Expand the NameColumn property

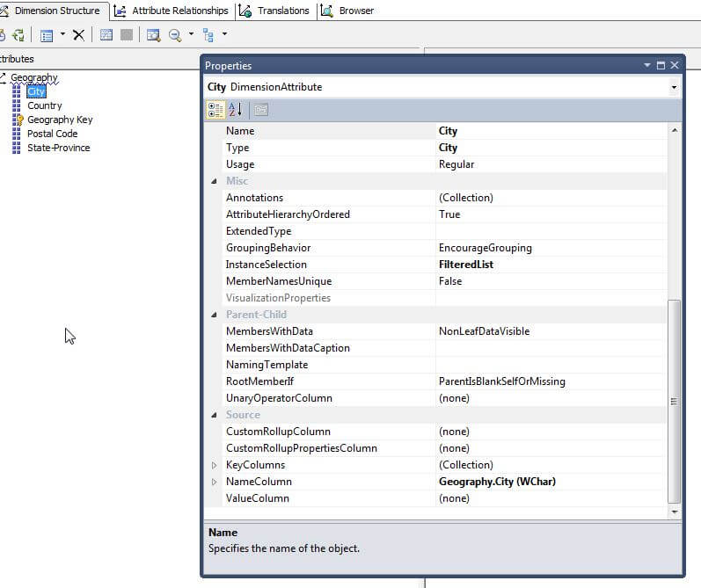point(214,482)
